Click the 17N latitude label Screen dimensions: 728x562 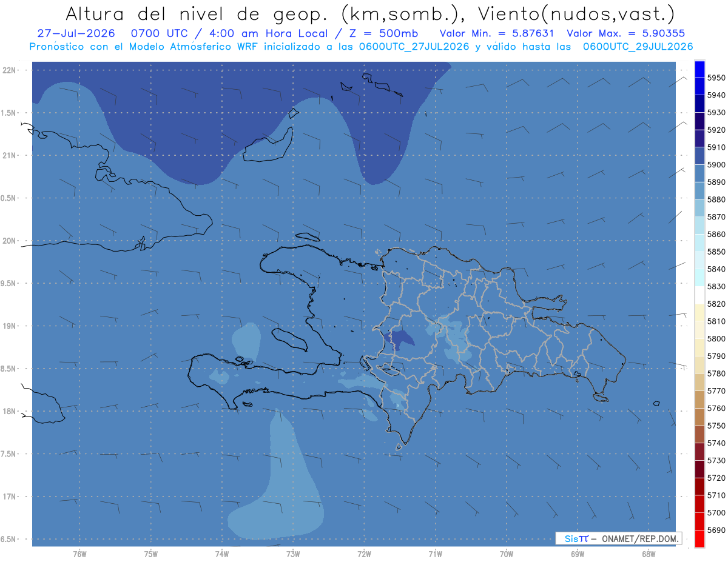point(9,497)
